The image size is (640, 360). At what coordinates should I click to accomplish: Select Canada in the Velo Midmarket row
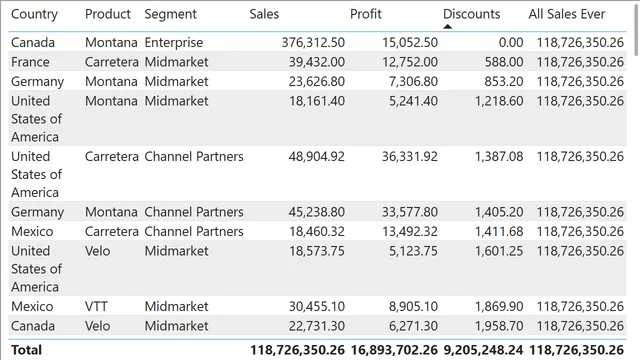pyautogui.click(x=33, y=326)
